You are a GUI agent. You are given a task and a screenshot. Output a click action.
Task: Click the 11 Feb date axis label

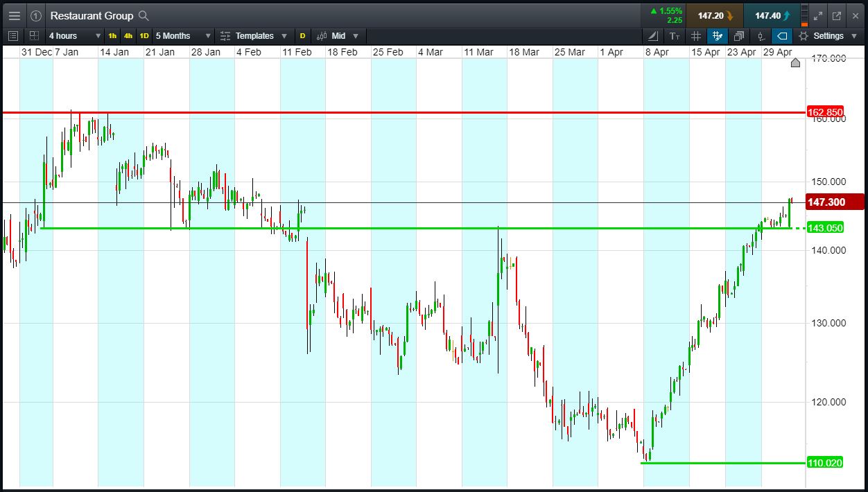click(297, 52)
